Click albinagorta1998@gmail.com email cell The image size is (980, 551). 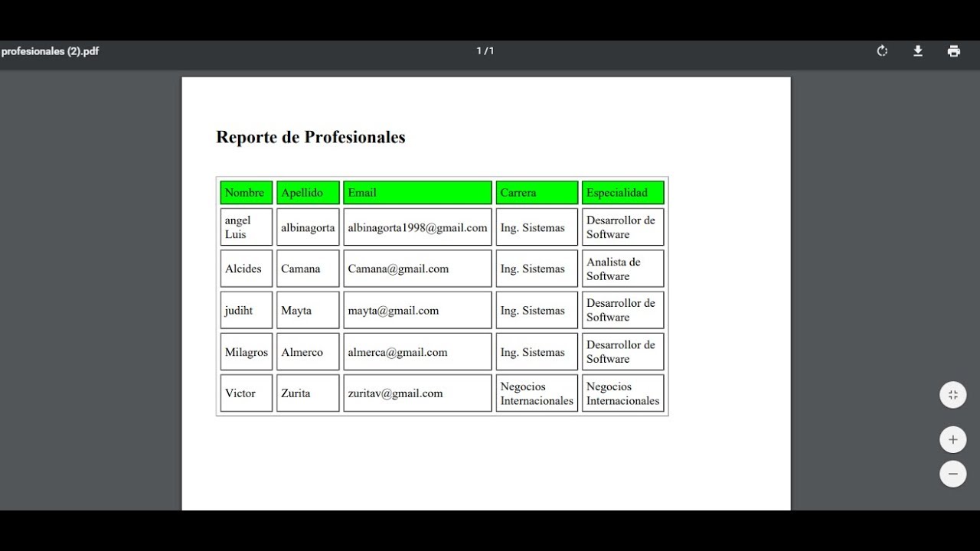(417, 227)
